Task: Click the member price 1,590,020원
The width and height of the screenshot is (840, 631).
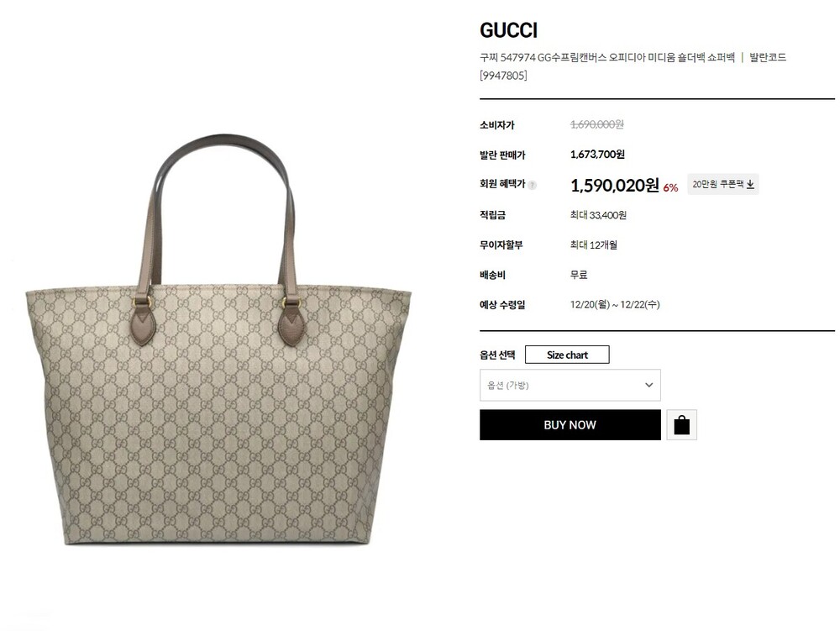Action: tap(615, 186)
